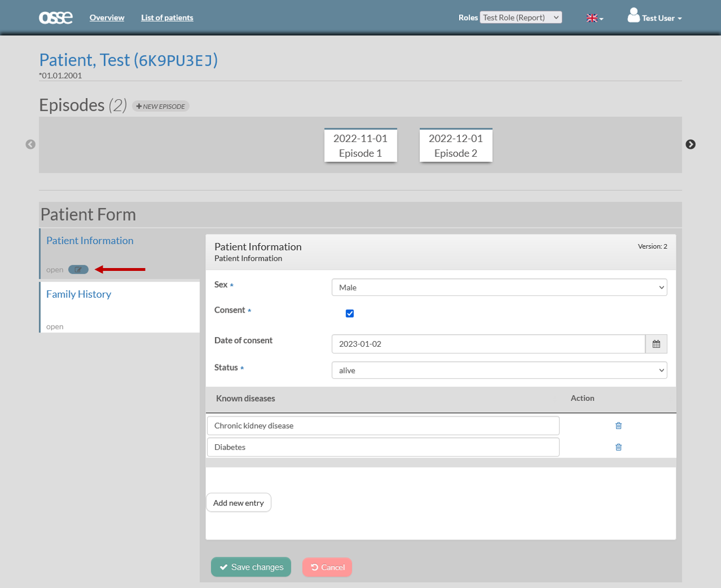Click the Cancel button
The width and height of the screenshot is (721, 588).
pos(327,567)
